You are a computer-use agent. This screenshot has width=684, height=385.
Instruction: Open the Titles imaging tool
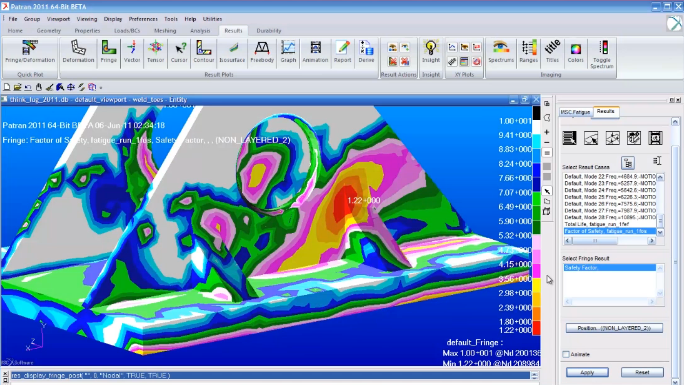coord(552,52)
